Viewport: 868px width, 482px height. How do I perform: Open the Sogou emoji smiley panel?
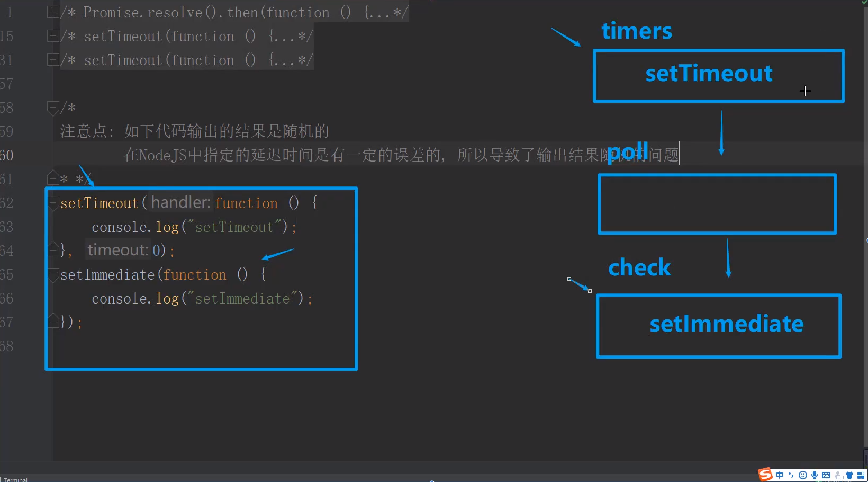coord(803,475)
